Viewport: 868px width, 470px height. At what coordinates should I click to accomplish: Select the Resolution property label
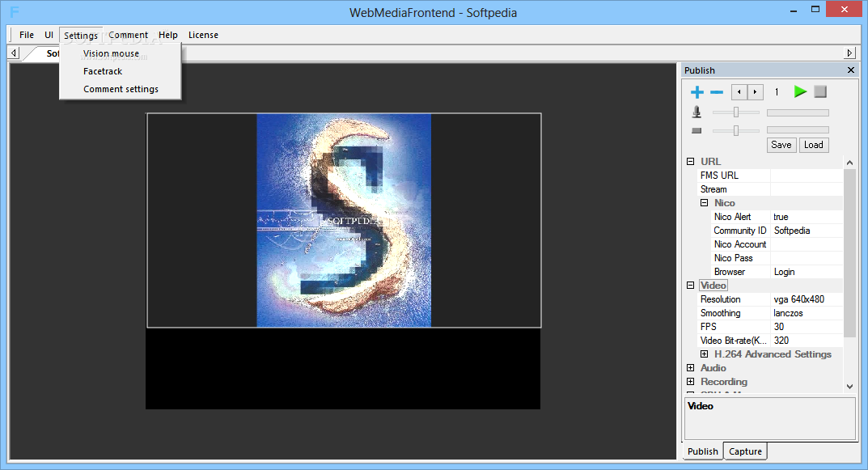(720, 299)
